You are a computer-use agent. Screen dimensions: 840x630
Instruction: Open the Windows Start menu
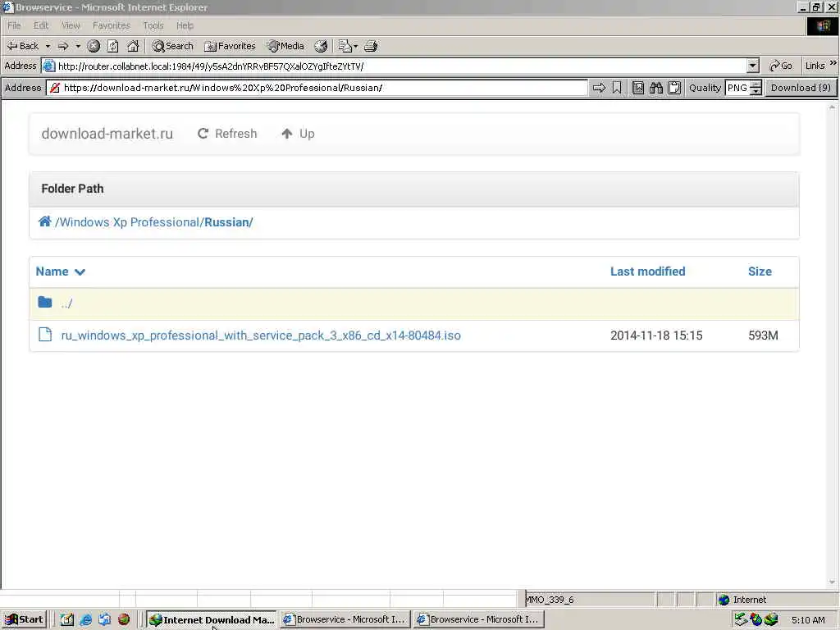[x=24, y=619]
